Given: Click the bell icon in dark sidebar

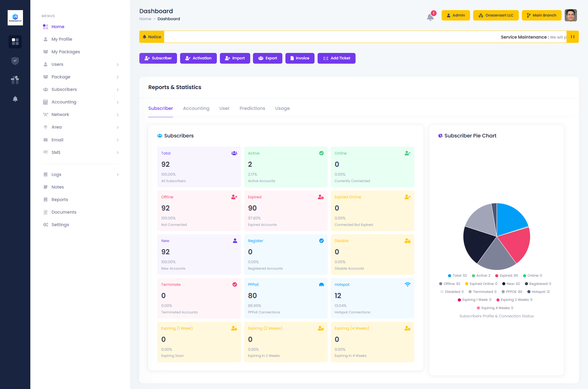Looking at the screenshot, I should tap(15, 99).
